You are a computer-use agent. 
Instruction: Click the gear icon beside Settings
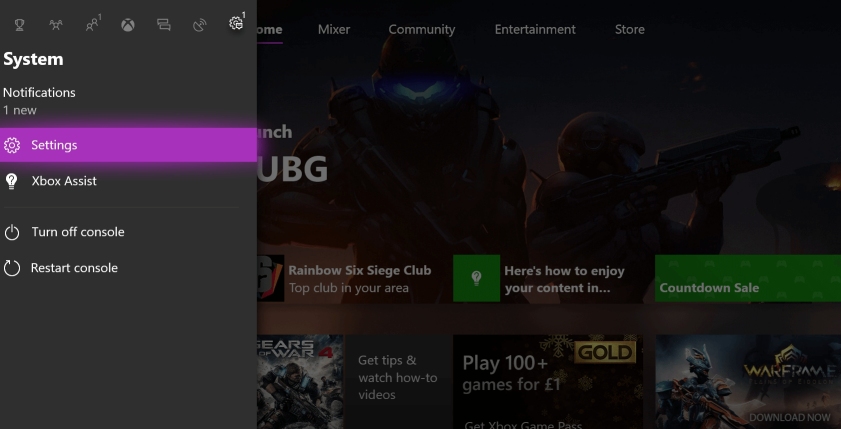coord(12,145)
